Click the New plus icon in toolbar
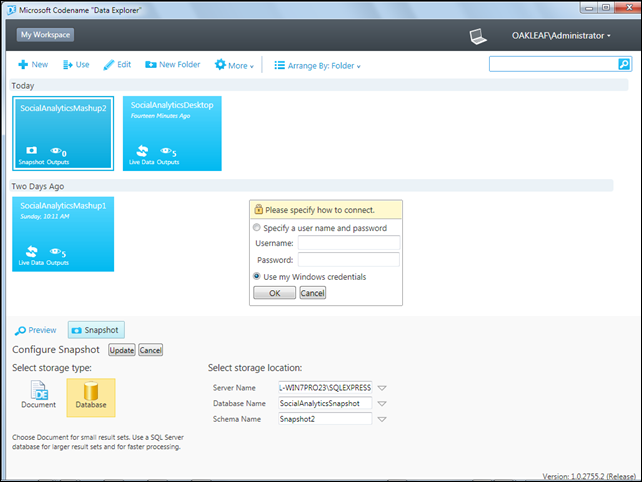Viewport: 642px width, 482px height. tap(23, 65)
